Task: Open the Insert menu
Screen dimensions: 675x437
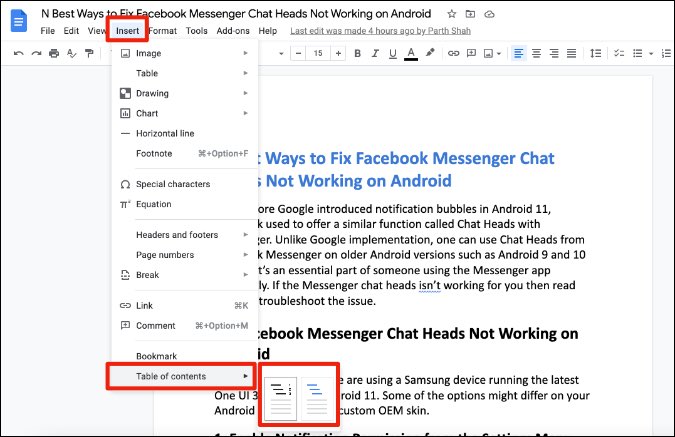Action: point(127,31)
